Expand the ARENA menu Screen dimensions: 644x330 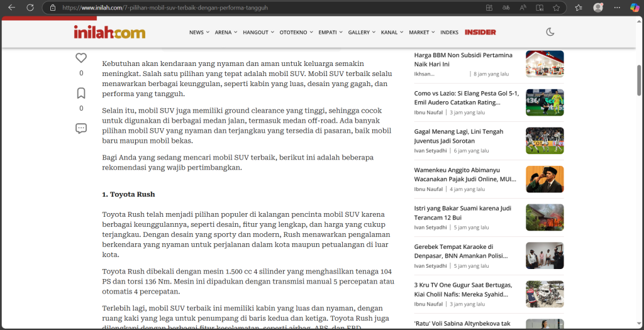pyautogui.click(x=226, y=33)
